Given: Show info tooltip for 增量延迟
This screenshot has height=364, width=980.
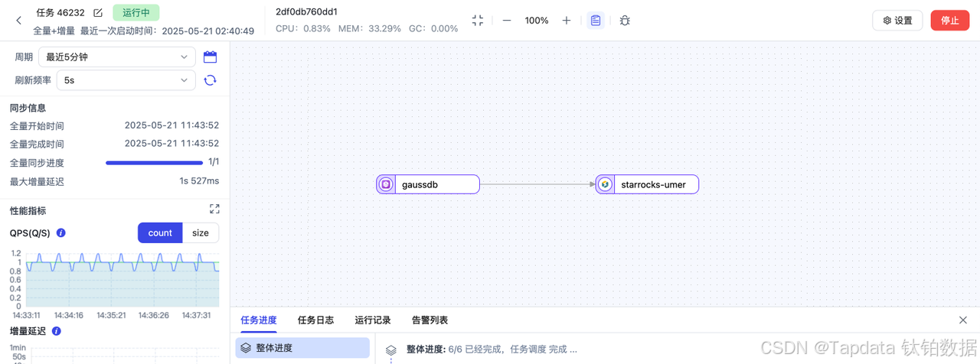Looking at the screenshot, I should (x=57, y=331).
